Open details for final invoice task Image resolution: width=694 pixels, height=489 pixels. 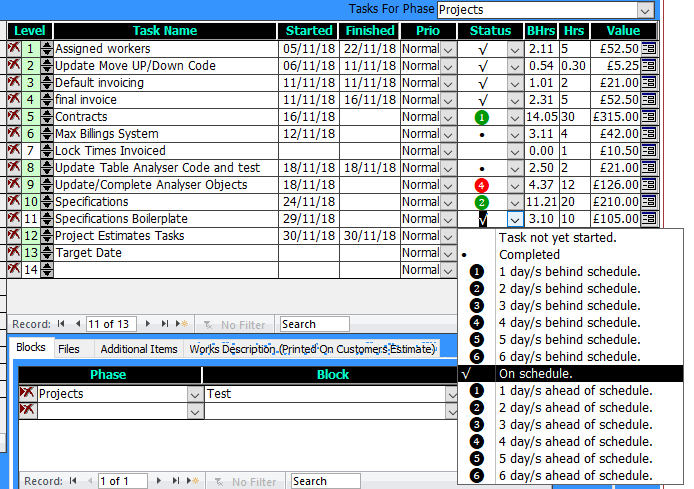pyautogui.click(x=649, y=100)
